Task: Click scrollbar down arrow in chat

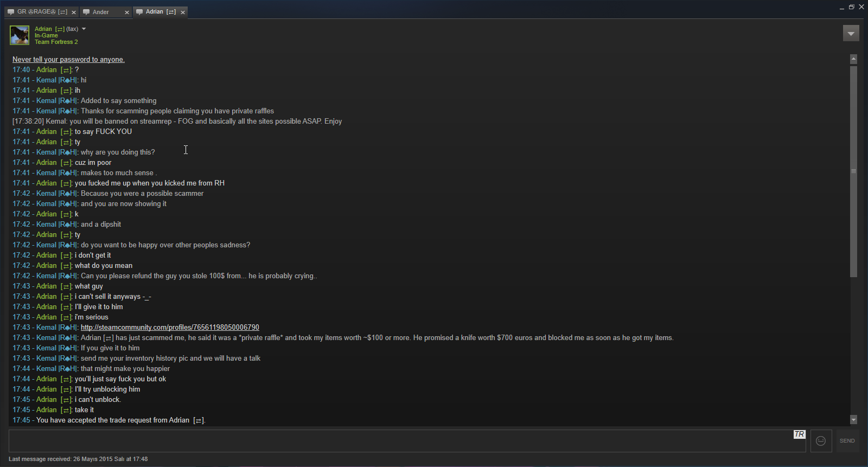Action: tap(853, 419)
